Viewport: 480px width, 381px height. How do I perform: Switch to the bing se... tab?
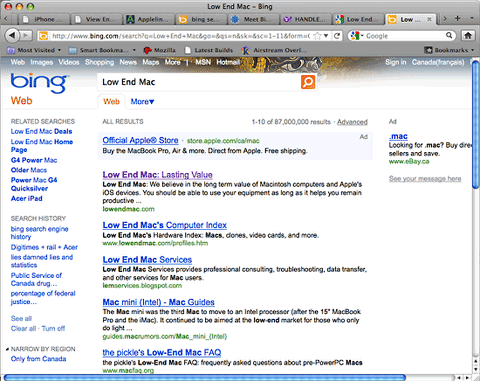point(201,19)
